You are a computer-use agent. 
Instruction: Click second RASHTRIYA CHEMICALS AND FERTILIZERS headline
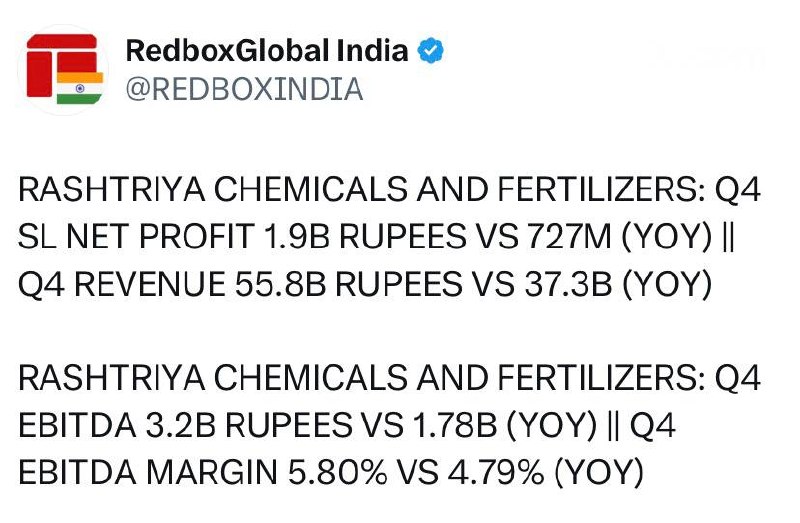(x=362, y=378)
